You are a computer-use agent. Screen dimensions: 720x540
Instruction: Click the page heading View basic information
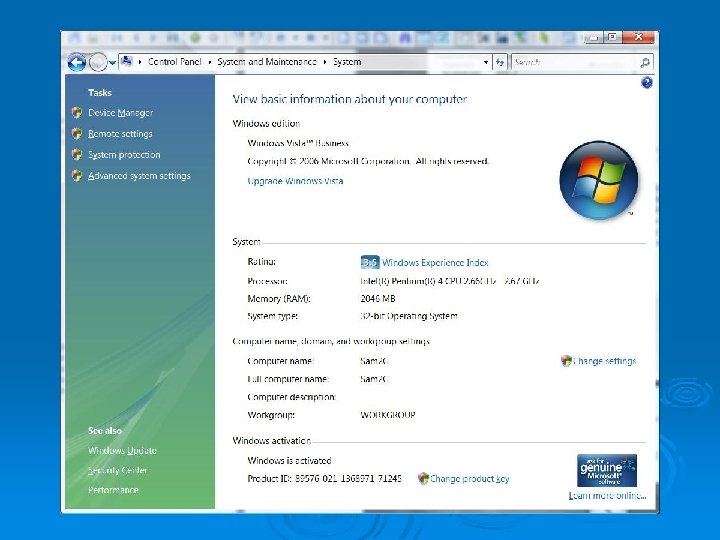point(349,99)
